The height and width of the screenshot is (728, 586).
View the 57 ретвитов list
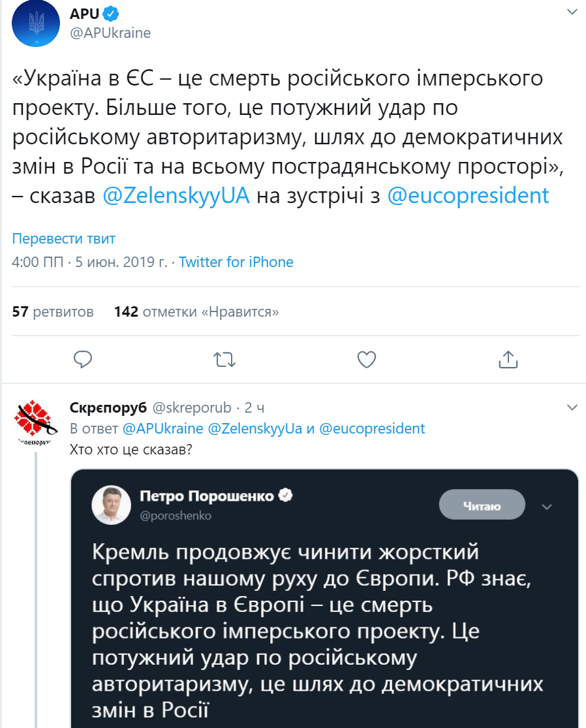[53, 311]
